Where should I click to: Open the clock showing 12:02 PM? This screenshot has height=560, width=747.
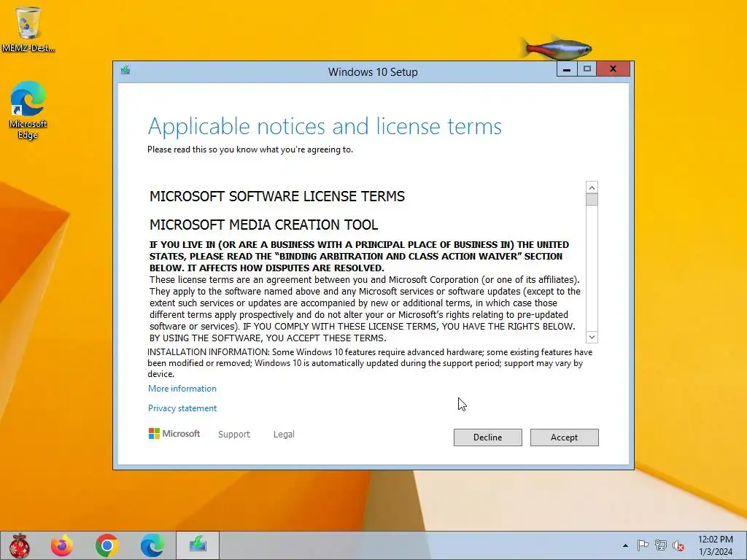click(716, 545)
